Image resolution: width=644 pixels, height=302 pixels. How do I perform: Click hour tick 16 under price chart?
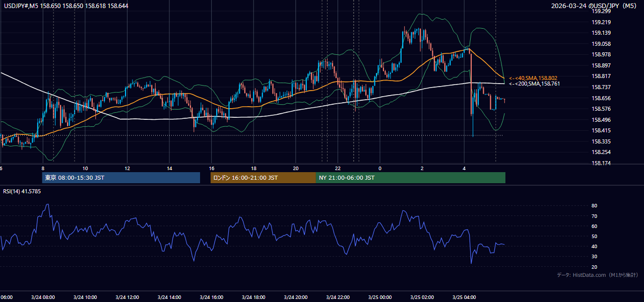212,168
